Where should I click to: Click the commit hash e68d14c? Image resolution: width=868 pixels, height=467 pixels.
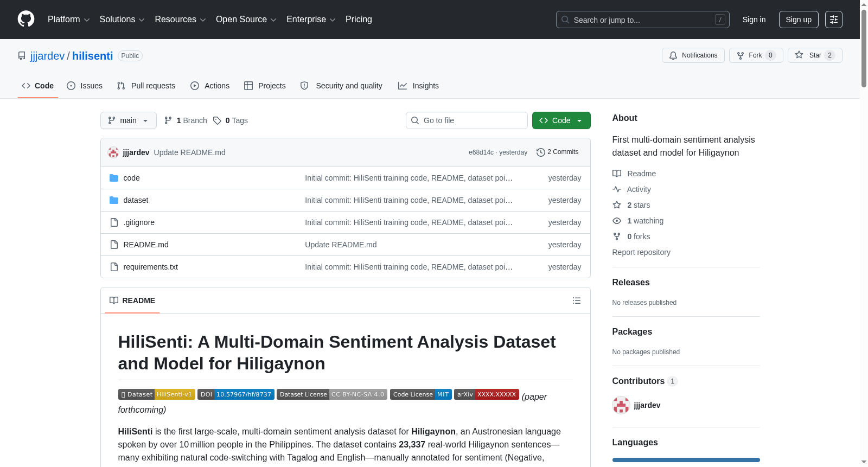[x=481, y=152]
